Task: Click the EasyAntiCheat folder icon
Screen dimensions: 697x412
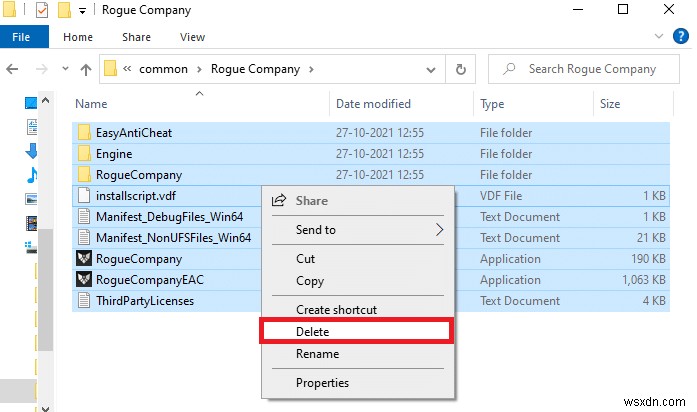Action: (x=84, y=133)
